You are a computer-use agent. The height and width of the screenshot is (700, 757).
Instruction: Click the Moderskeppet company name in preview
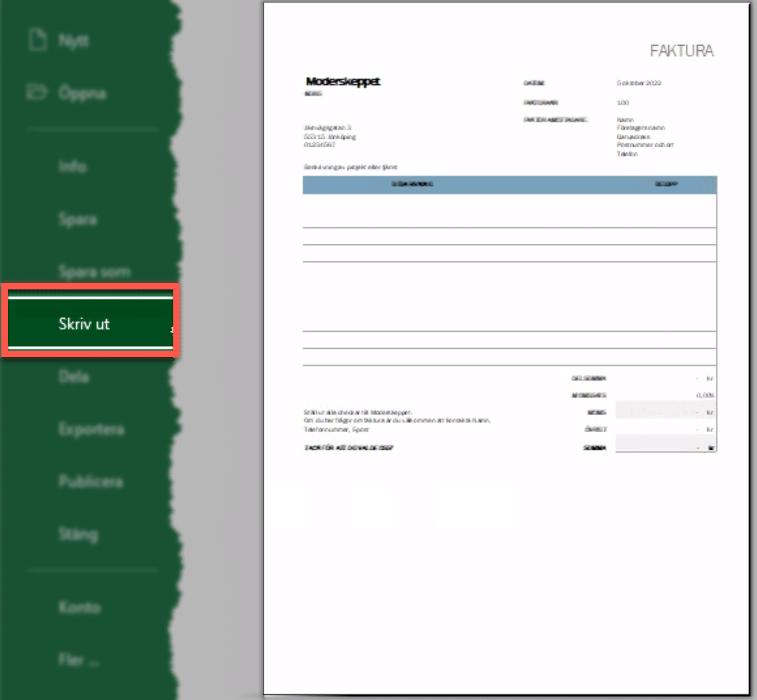point(343,81)
